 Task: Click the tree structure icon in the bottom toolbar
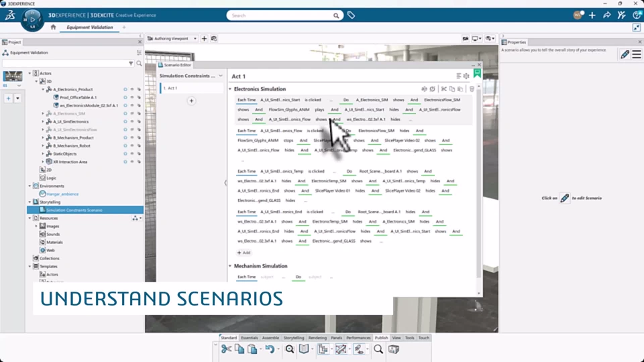(x=323, y=349)
